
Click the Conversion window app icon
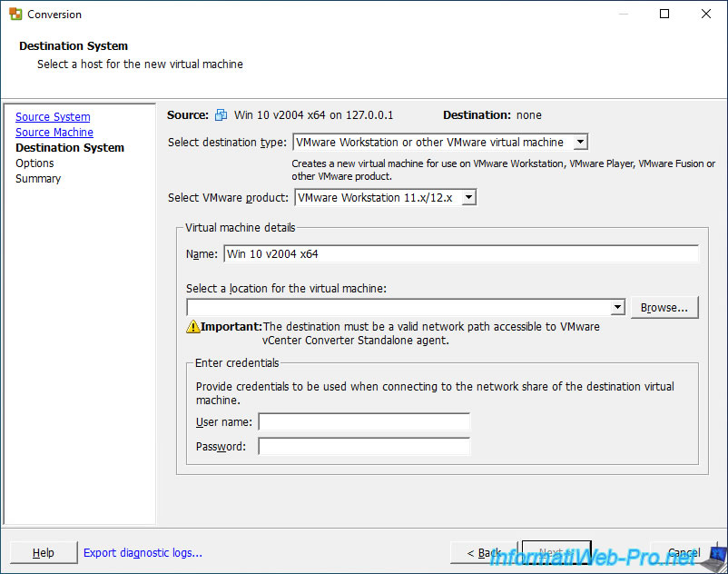(15, 14)
